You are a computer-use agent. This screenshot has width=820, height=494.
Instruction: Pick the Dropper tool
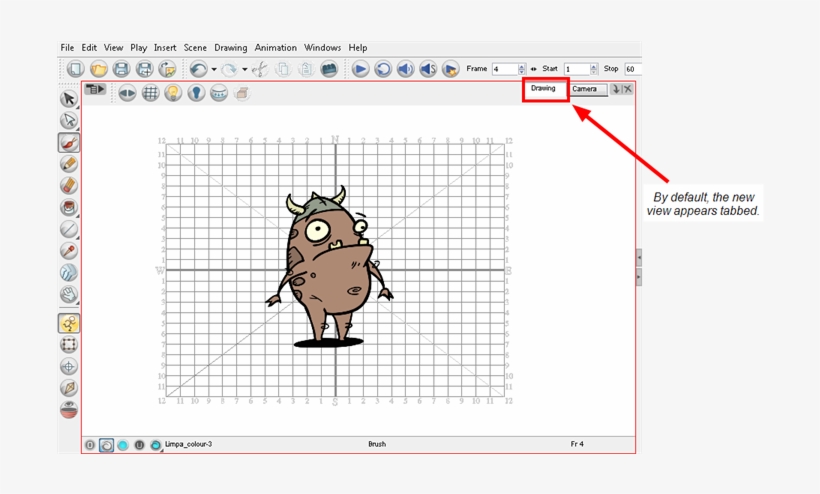point(69,251)
